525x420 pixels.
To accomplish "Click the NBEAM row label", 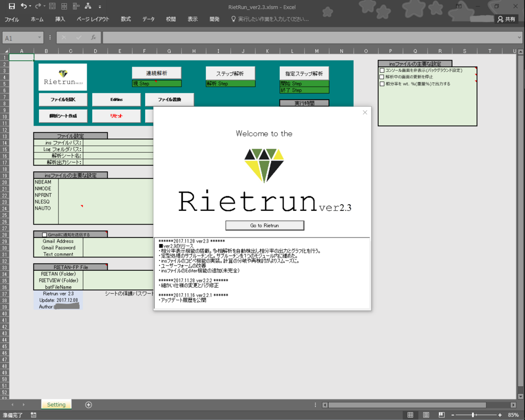I will pos(43,182).
